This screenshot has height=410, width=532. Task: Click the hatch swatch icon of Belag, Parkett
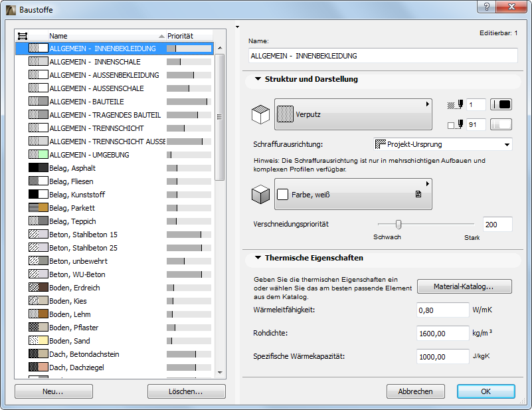39,208
